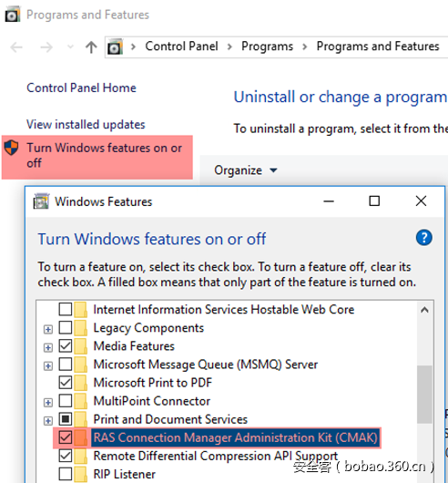Screen dimensions: 448x483
Task: Click the shield icon beside Turn Windows features
Action: (x=12, y=148)
